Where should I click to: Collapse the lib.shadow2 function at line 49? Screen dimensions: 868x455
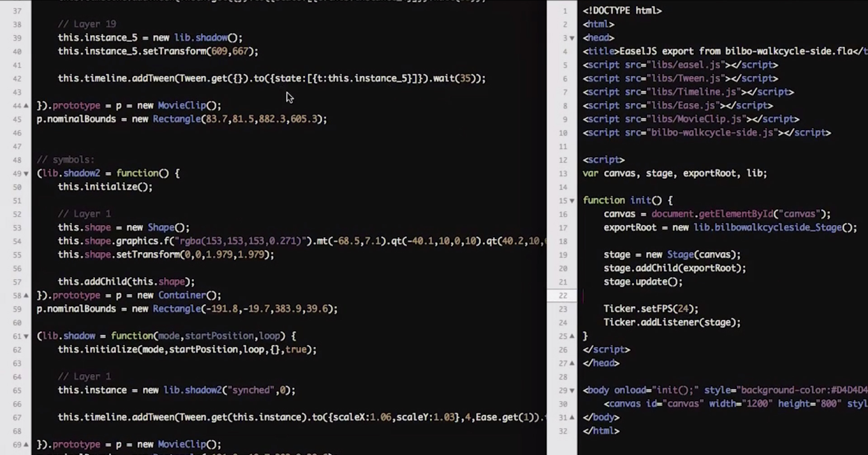coord(26,174)
